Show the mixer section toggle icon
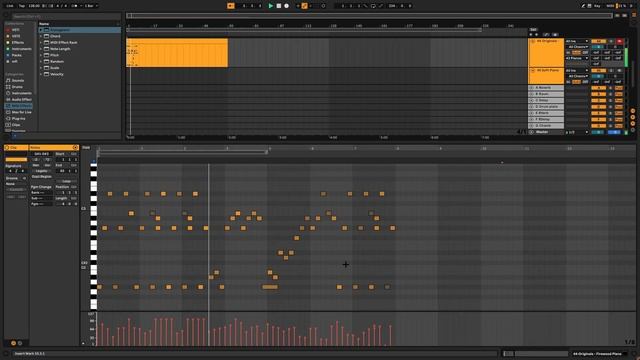This screenshot has height=360, width=640. (x=633, y=123)
